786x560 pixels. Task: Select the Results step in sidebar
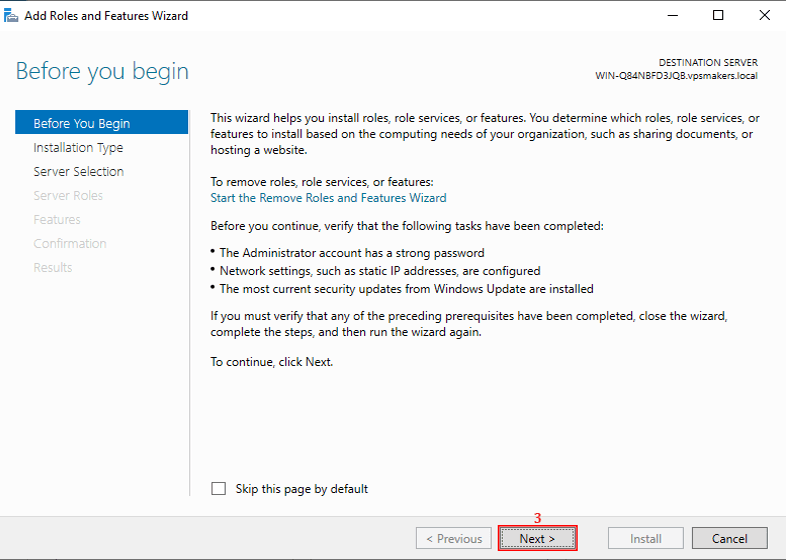pos(53,268)
